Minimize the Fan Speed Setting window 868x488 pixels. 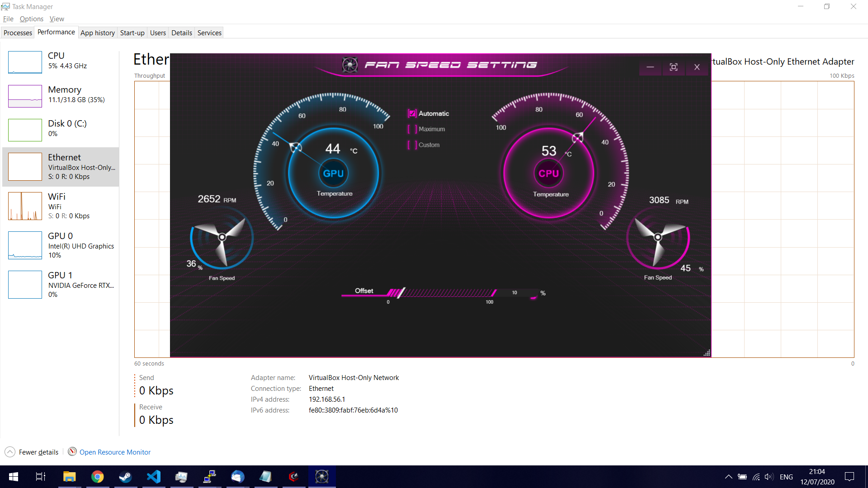650,67
